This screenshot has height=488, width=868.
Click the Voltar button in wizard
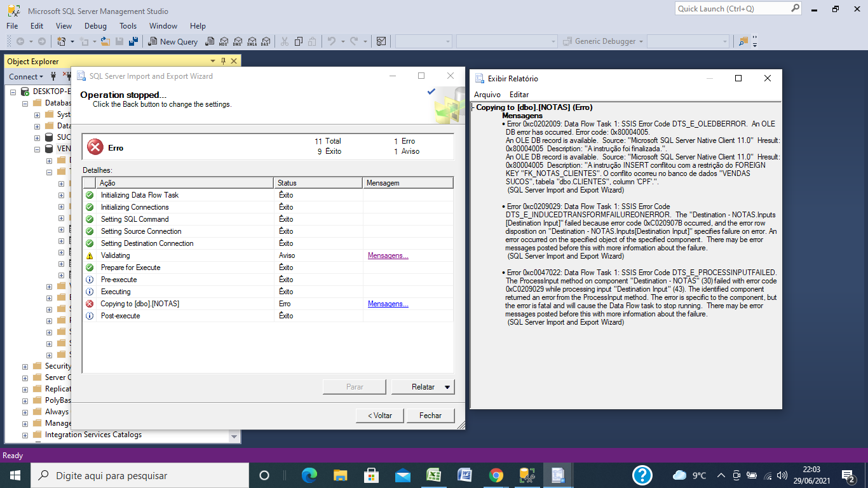[380, 416]
